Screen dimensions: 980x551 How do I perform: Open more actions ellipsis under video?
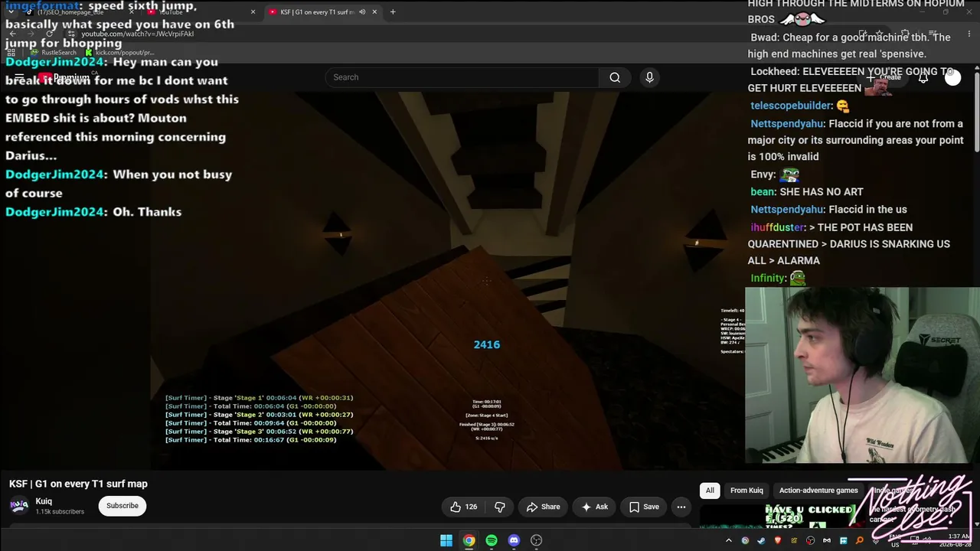[681, 507]
